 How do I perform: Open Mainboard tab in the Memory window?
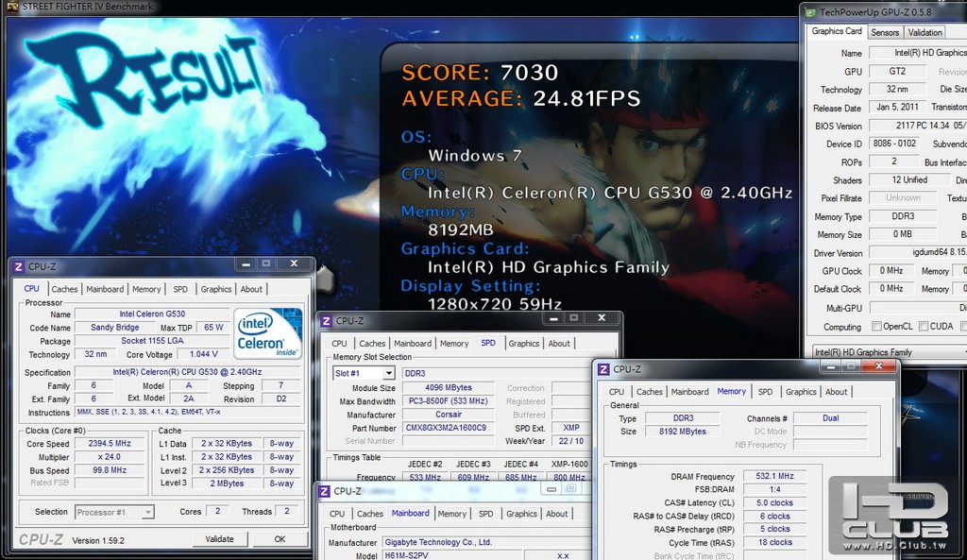pyautogui.click(x=689, y=392)
